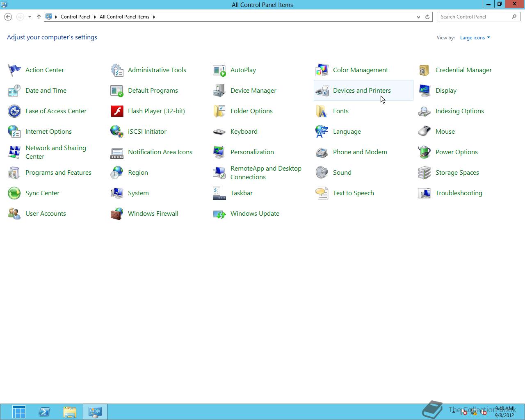Open the Windows Update icon
Screen dimensions: 525x420
coord(219,214)
